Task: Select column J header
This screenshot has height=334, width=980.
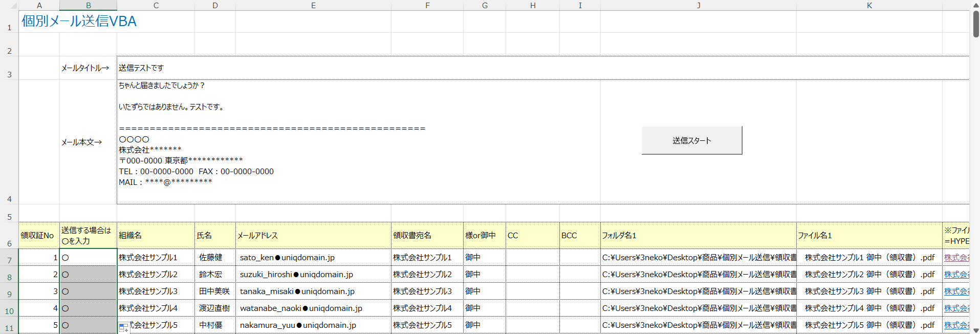Action: coord(698,5)
